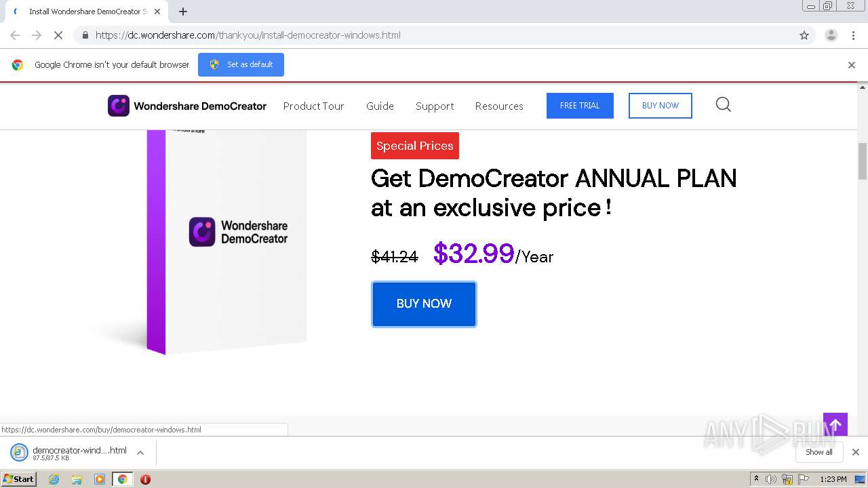Screen dimensions: 868x488
Task: Open the site search magnifier
Action: click(724, 104)
